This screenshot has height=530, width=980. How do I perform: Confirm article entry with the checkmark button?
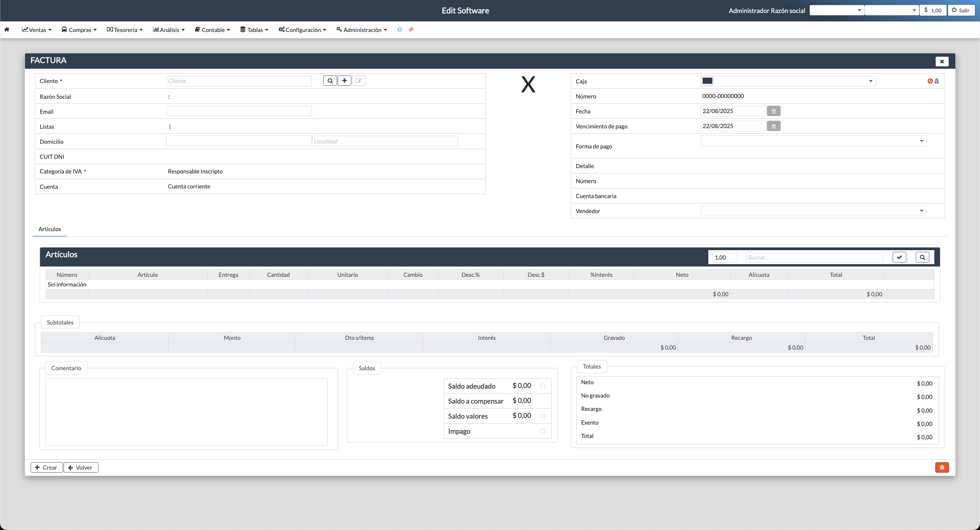(899, 257)
